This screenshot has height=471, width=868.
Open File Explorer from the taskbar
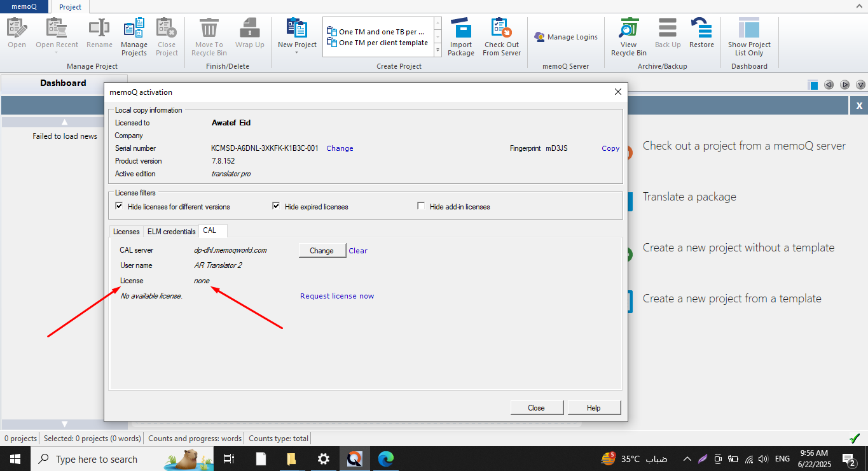pos(292,459)
